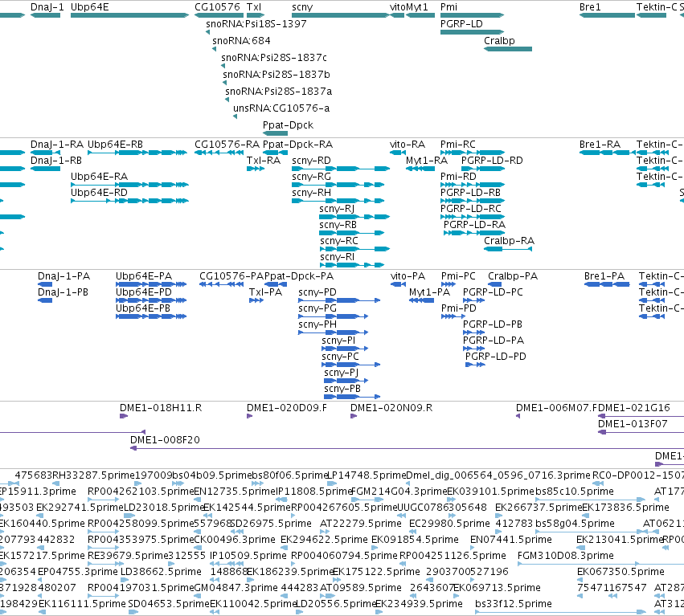Click the Myt1-RA transcript
This screenshot has height=616, width=684.
(420, 169)
